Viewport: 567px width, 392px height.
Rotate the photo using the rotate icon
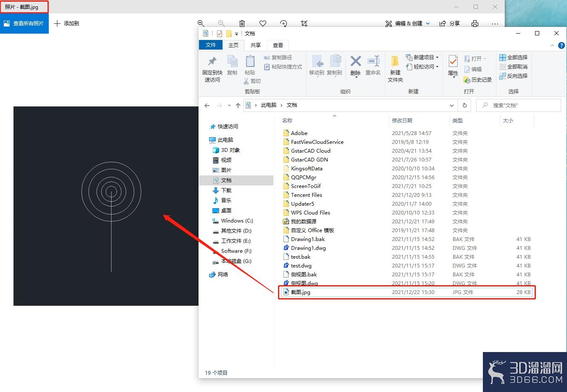(283, 24)
